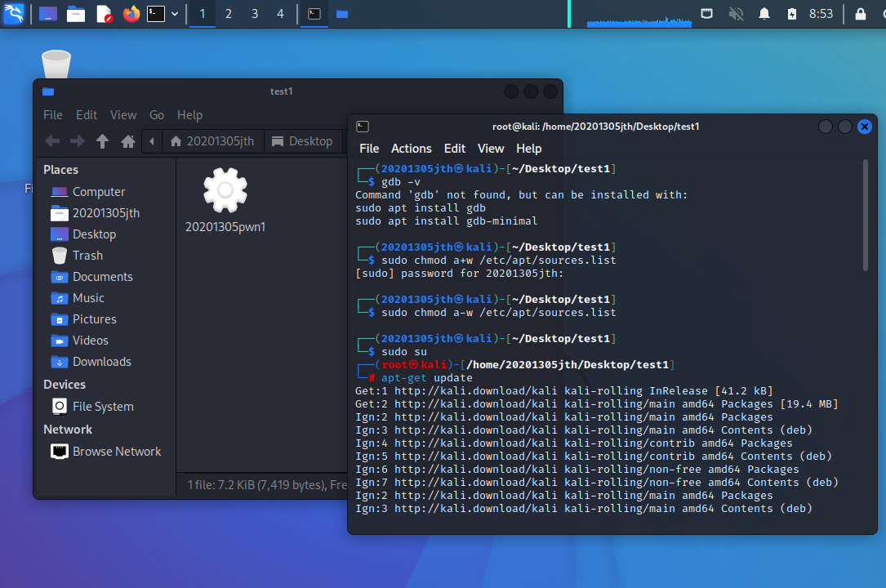Click the file manager Back arrow
This screenshot has height=588, width=886.
click(52, 141)
